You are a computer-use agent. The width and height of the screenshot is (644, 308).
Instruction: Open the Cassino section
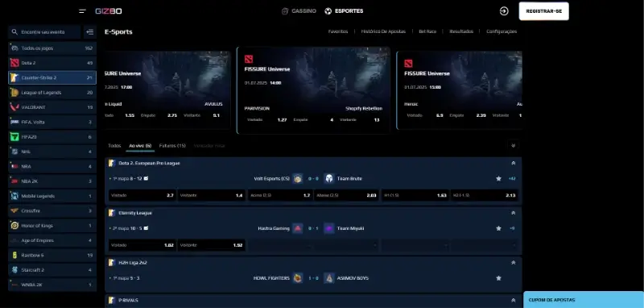point(299,11)
